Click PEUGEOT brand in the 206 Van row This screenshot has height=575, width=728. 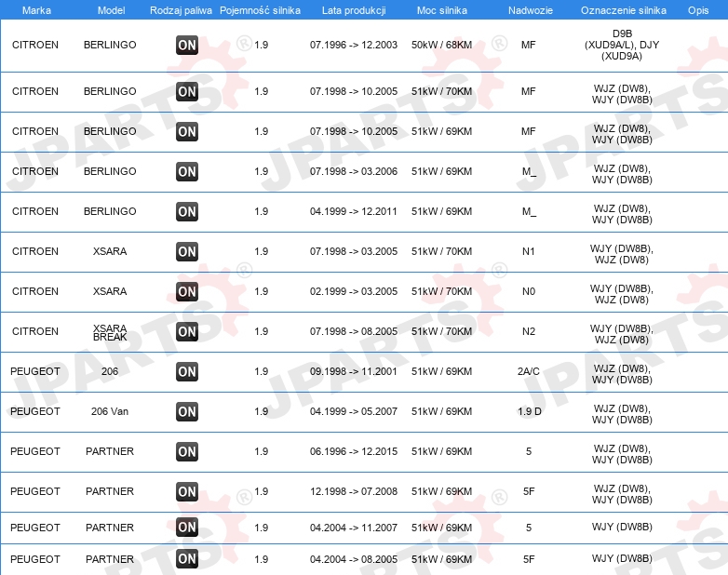click(x=35, y=411)
